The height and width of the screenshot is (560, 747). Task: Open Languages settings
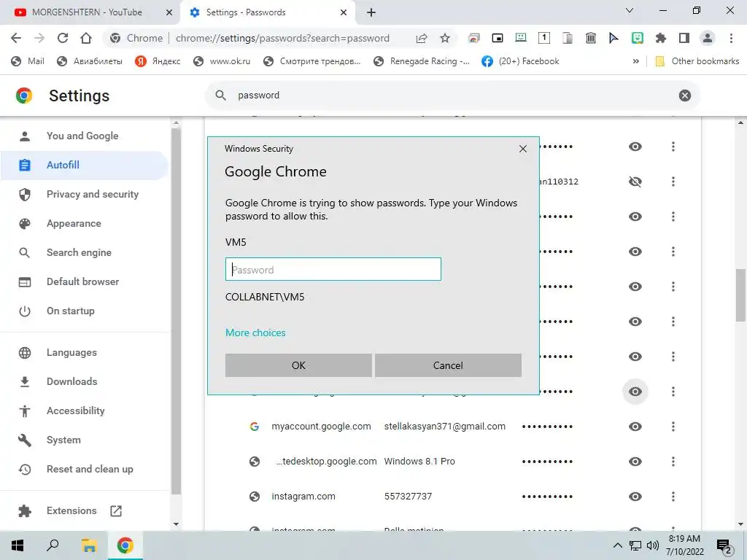pos(71,352)
